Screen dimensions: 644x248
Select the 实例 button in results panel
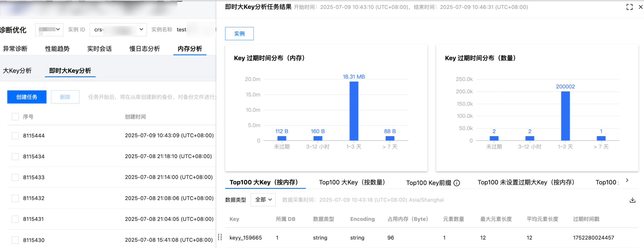coord(239,34)
